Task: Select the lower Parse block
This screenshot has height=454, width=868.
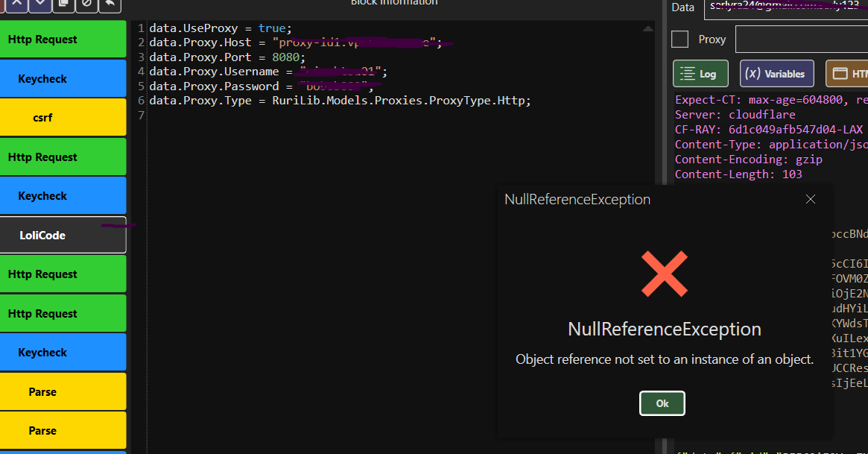Action: pos(63,431)
